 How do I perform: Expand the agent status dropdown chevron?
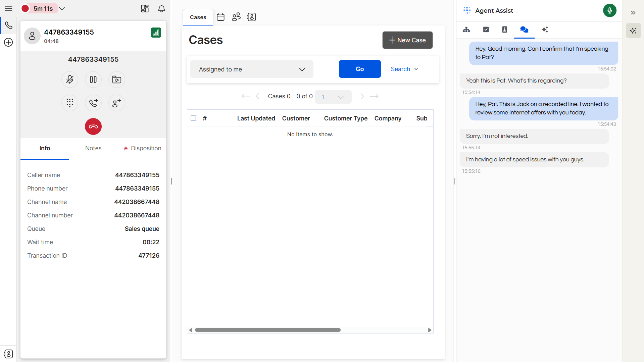[62, 8]
